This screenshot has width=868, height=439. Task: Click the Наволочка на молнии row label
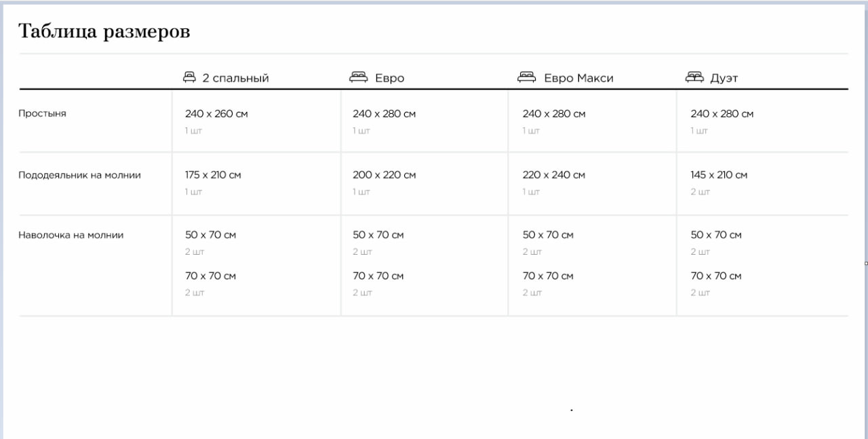(71, 235)
